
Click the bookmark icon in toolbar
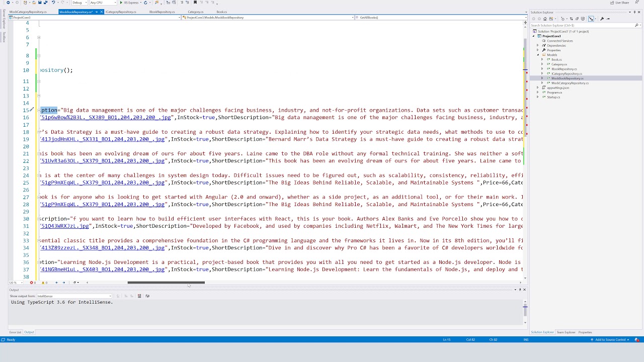coord(195,3)
